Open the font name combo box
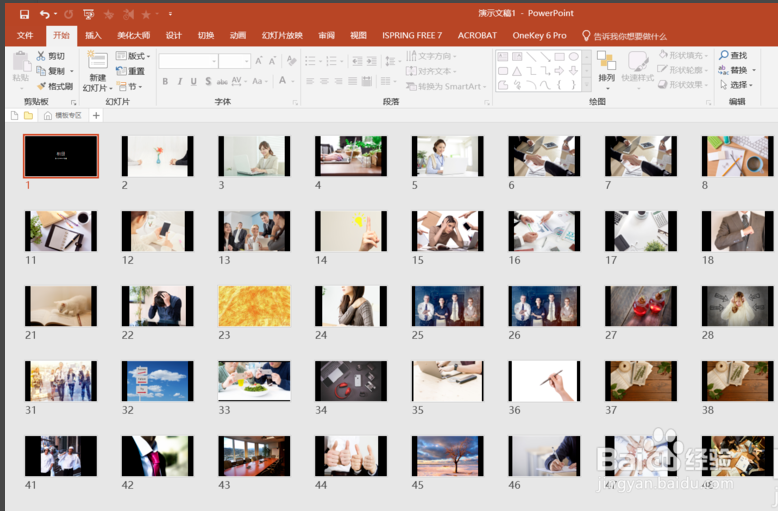778x511 pixels. click(188, 62)
